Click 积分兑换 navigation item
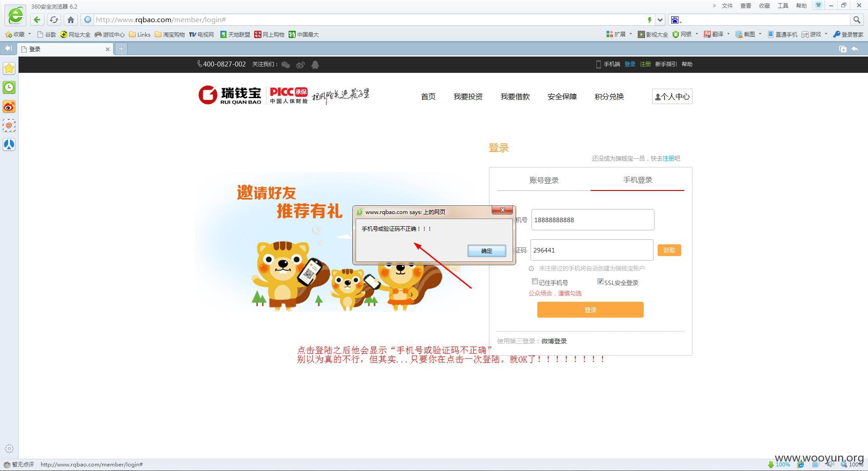This screenshot has width=868, height=471. tap(609, 96)
